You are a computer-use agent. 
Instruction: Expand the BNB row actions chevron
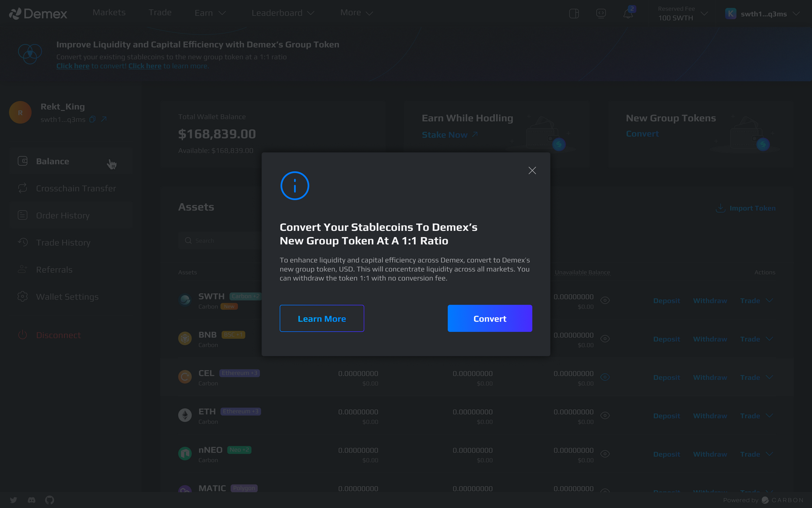pos(769,339)
